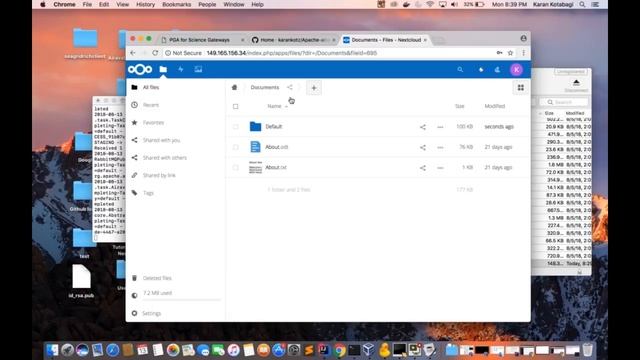Open the About.txt file
The image size is (640, 360).
pyautogui.click(x=276, y=167)
